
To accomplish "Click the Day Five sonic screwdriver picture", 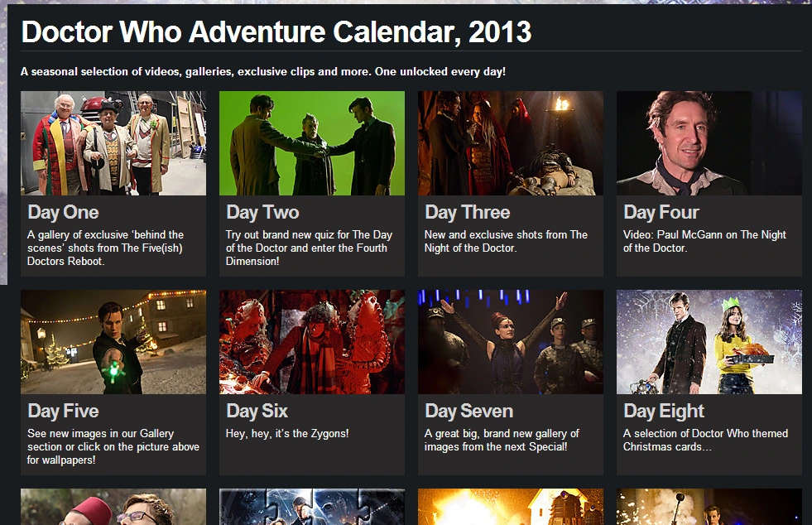I will tap(113, 342).
